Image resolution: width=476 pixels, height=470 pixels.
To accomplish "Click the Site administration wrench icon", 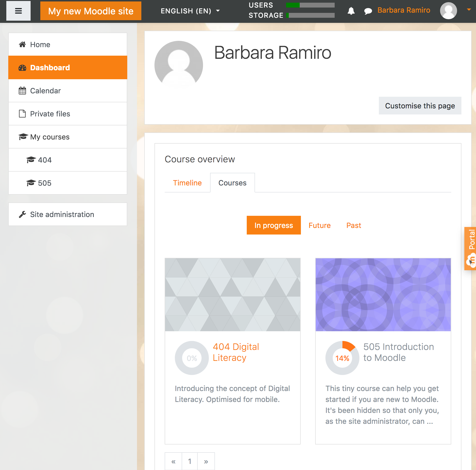I will [x=22, y=214].
